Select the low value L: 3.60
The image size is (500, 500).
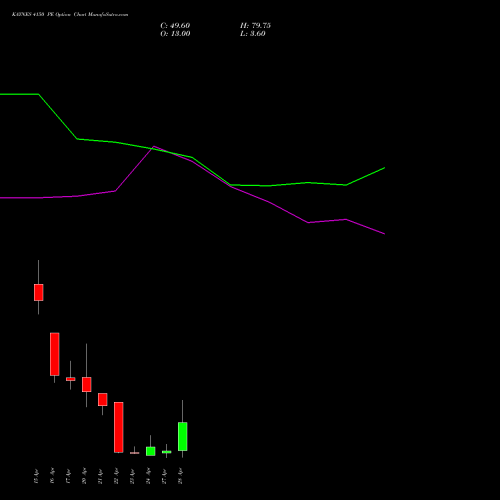click(253, 34)
